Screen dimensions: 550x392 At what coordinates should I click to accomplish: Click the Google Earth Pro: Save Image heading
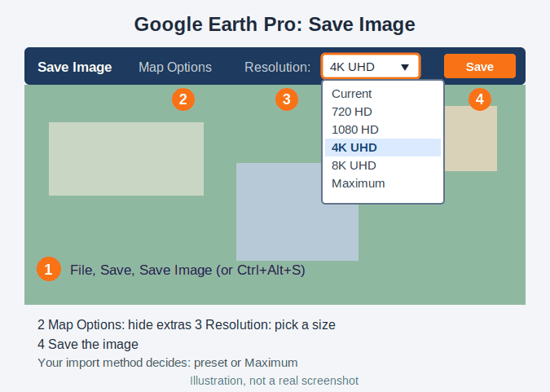pyautogui.click(x=275, y=24)
